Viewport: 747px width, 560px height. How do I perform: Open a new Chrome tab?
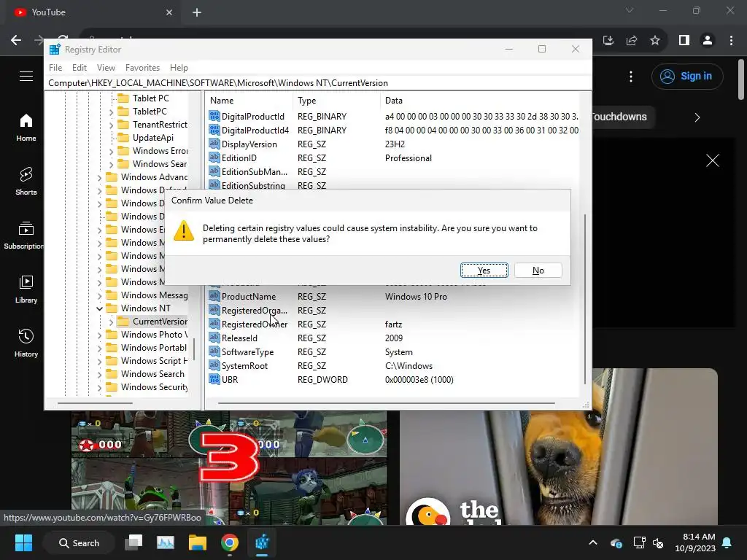click(197, 12)
